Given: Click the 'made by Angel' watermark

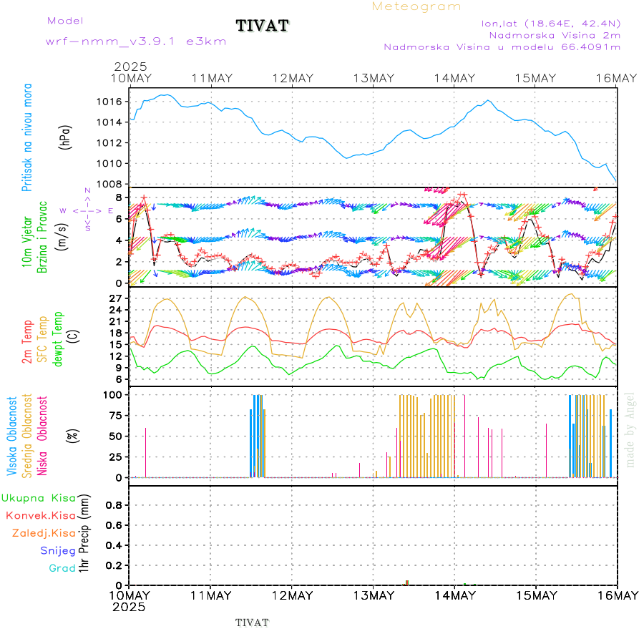Looking at the screenshot, I should tap(630, 429).
